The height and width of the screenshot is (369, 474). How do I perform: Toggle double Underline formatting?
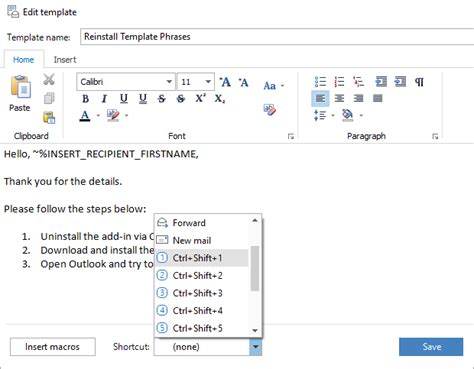pos(143,98)
